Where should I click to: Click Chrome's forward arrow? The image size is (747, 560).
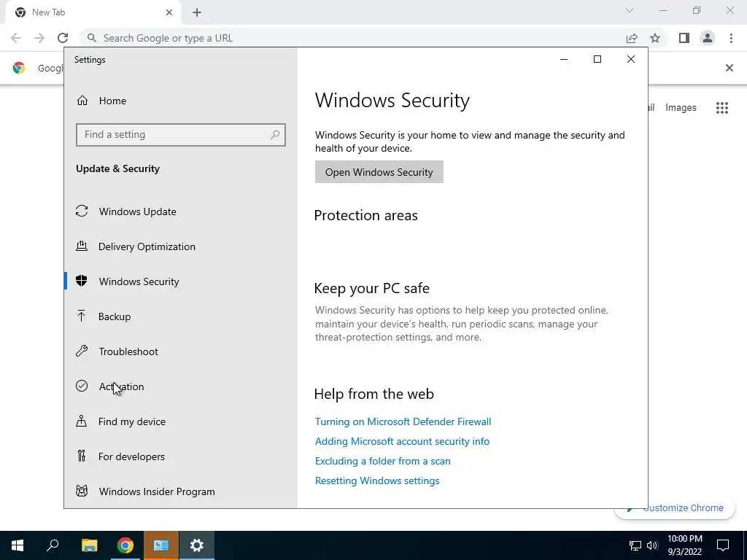click(x=39, y=38)
